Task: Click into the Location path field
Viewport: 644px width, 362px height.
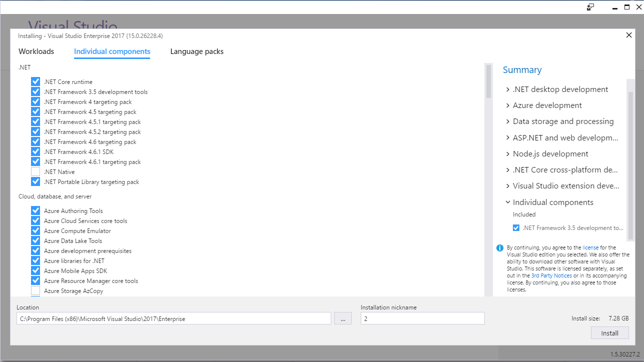Action: pos(174,318)
